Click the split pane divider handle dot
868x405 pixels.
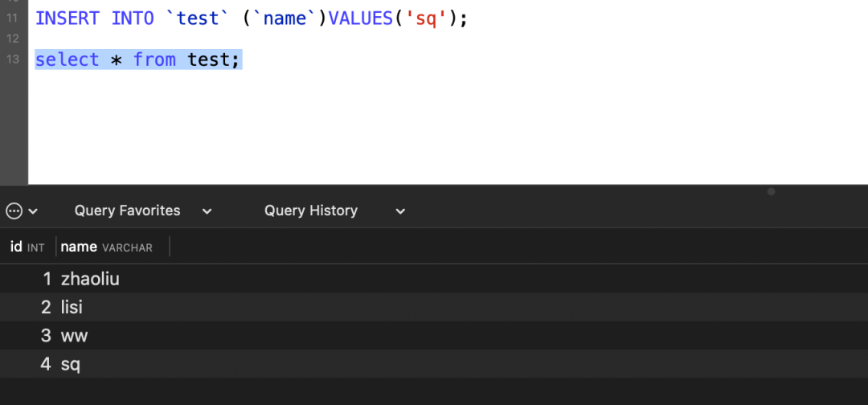(771, 192)
